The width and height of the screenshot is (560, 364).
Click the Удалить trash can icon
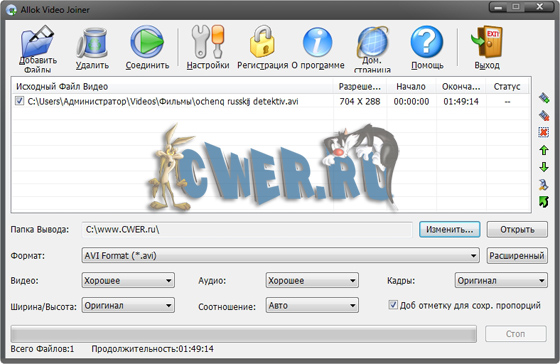point(92,43)
